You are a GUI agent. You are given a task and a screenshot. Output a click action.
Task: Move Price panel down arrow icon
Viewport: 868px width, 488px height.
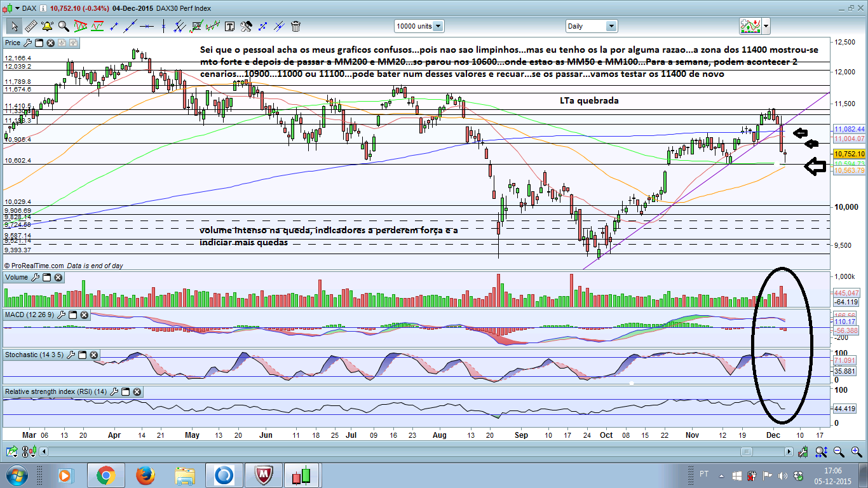pyautogui.click(x=62, y=43)
